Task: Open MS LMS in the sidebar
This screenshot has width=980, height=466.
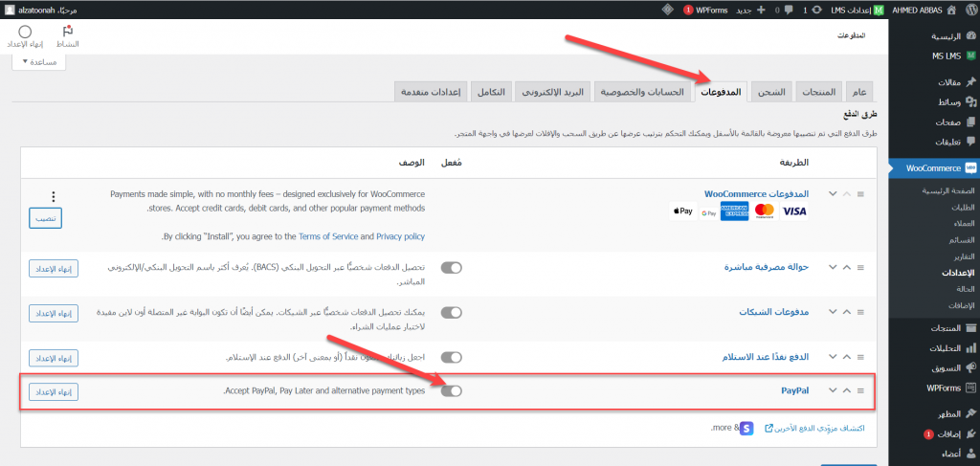Action: pyautogui.click(x=947, y=56)
